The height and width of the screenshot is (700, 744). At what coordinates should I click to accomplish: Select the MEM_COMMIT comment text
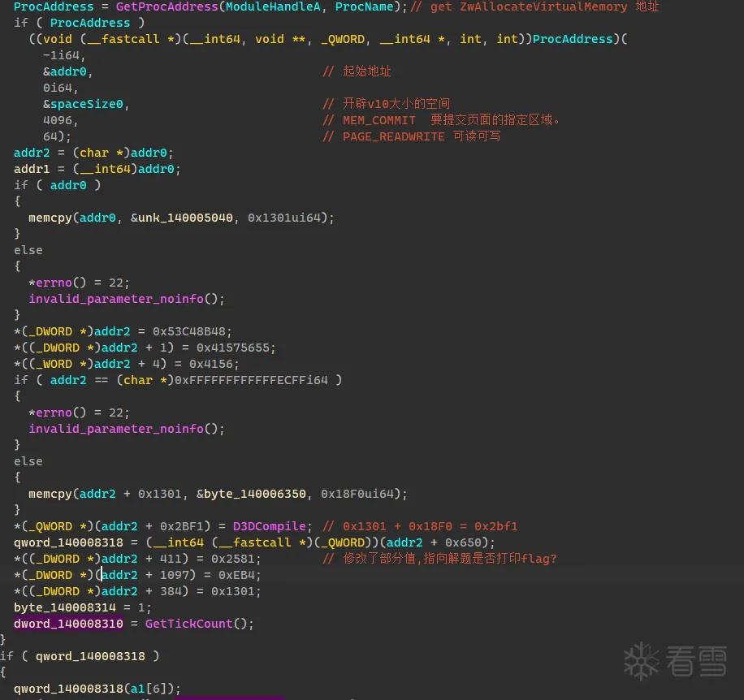coord(379,120)
